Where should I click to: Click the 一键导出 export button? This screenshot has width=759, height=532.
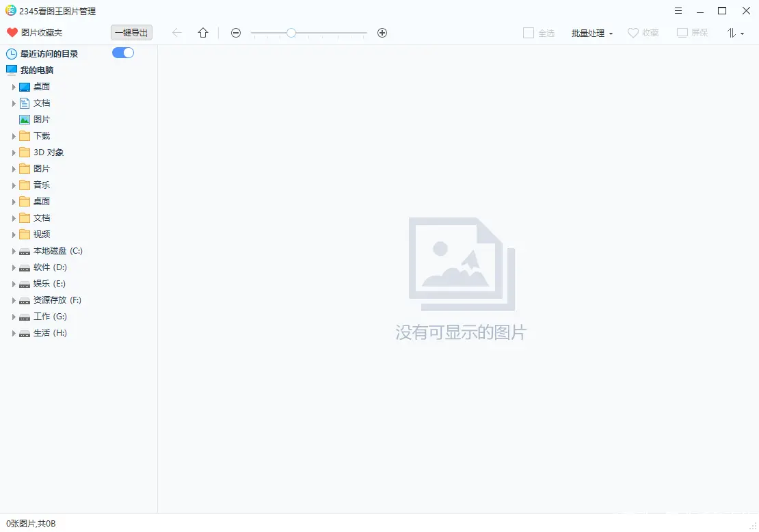(x=131, y=32)
